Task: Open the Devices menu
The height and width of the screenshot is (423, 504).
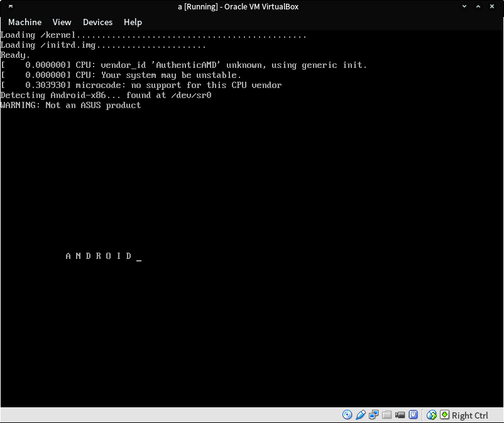Action: [x=97, y=22]
